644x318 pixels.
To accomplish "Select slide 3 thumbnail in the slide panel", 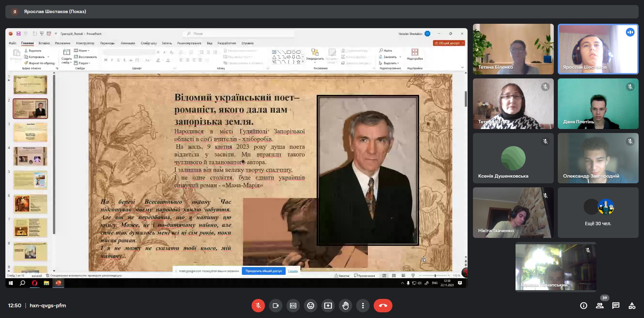I will point(30,132).
